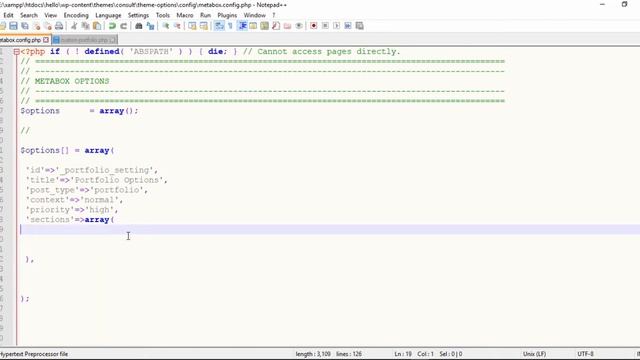Click the Unix (LF) line ending indicator
Screen dimensions: 640x360
[x=534, y=354]
